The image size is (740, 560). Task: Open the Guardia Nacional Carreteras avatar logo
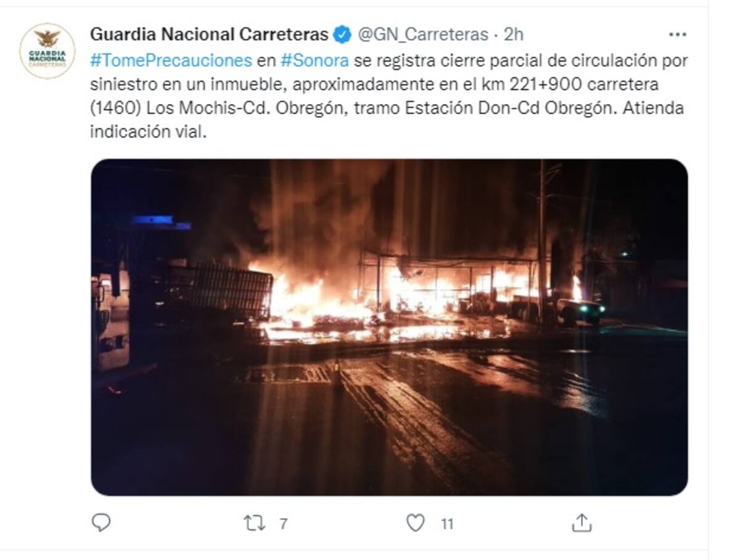[47, 51]
